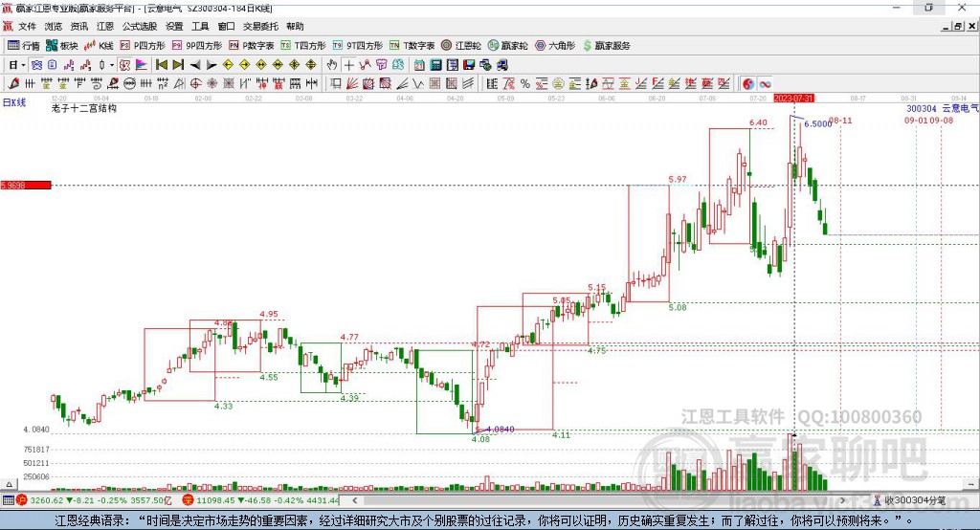Click the 老子十二宫结构 indicator title
This screenshot has width=980, height=530.
[84, 108]
